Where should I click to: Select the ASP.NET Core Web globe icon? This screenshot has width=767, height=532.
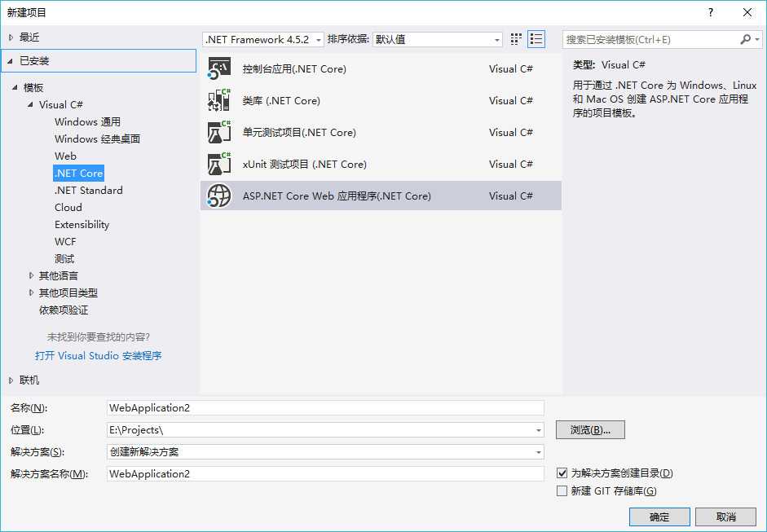pyautogui.click(x=218, y=196)
